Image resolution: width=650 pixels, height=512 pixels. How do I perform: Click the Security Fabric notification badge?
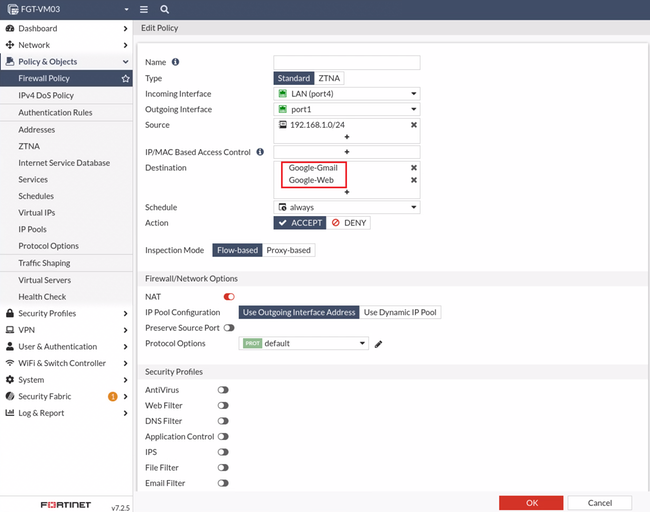112,397
